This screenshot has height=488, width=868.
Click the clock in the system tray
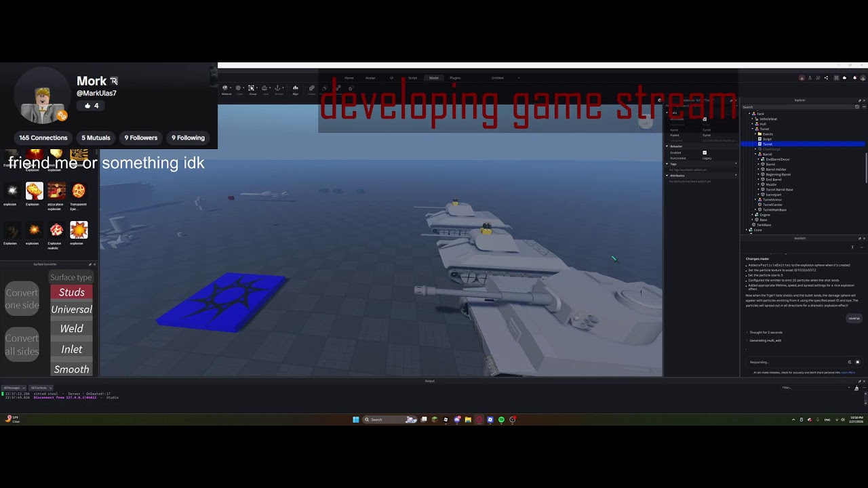[x=856, y=420]
